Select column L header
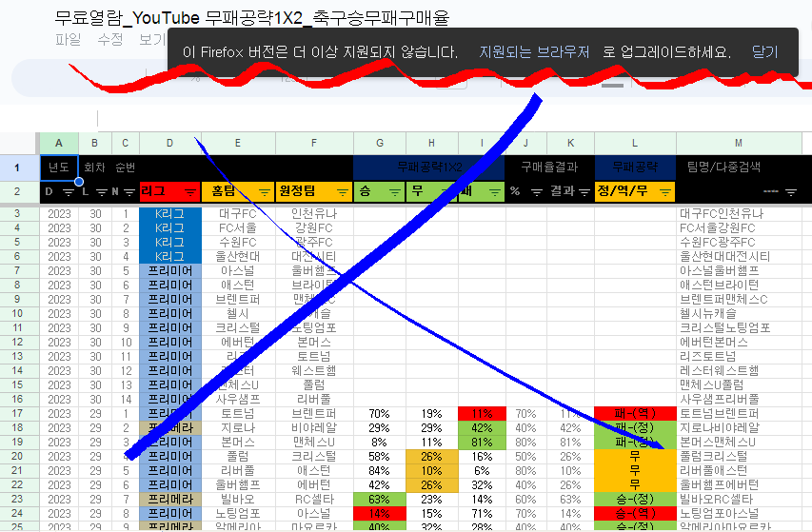Screen dimensions: 812x532 pyautogui.click(x=635, y=144)
